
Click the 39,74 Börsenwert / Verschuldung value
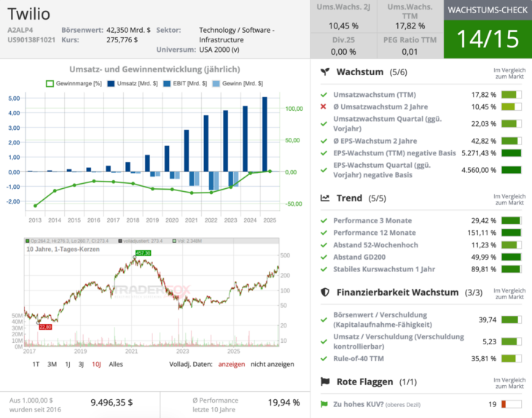coord(488,320)
